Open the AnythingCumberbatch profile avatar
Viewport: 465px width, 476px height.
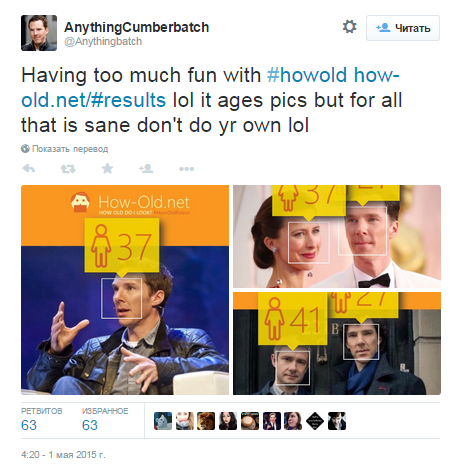pos(39,33)
